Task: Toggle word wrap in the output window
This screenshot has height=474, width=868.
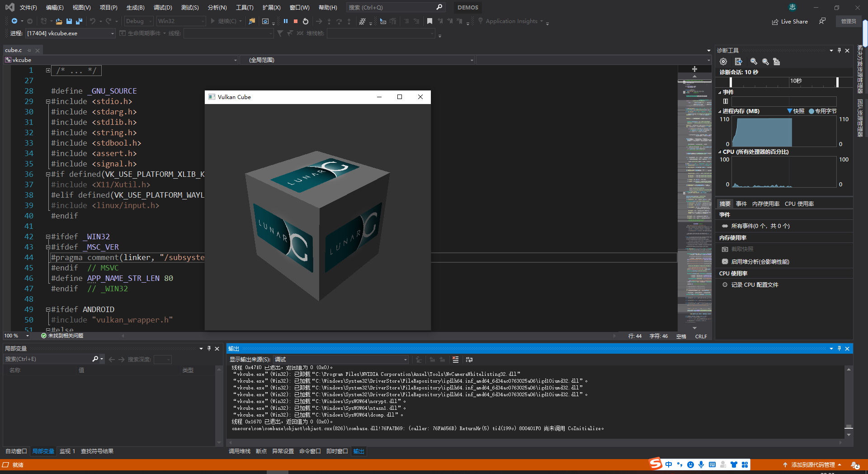Action: click(469, 360)
